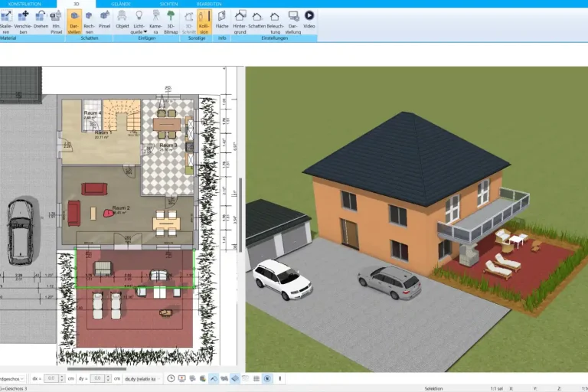
Task: Select the silver car in 3D view
Action: (389, 282)
